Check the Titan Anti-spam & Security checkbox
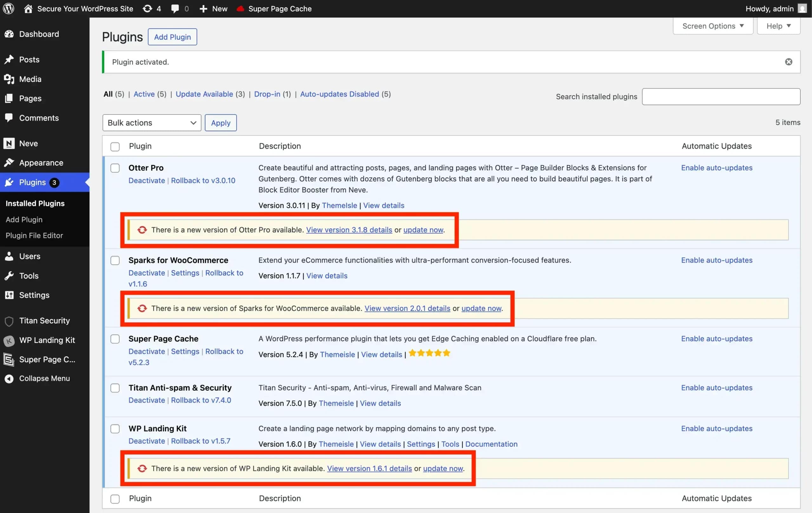Image resolution: width=812 pixels, height=513 pixels. 115,388
